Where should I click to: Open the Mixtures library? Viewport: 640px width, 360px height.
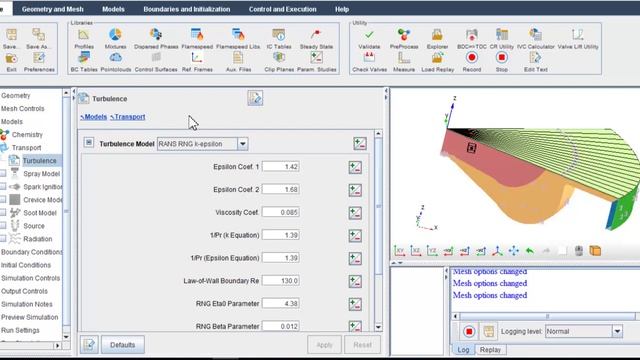click(115, 39)
